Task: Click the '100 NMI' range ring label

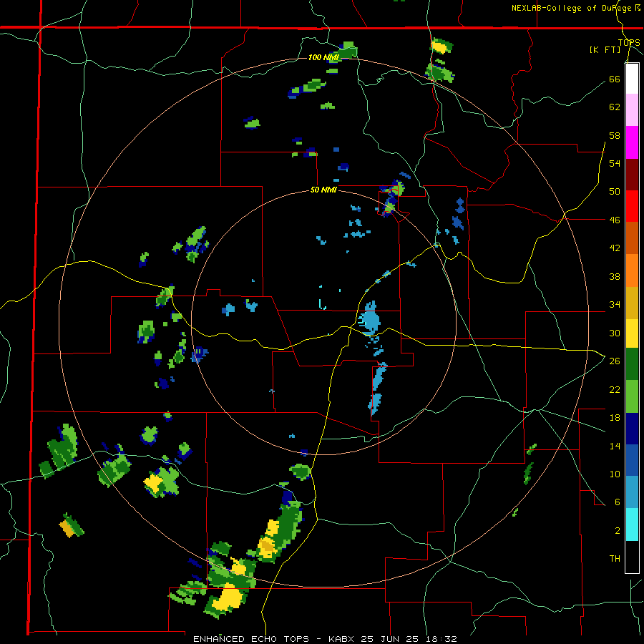Action: click(323, 57)
